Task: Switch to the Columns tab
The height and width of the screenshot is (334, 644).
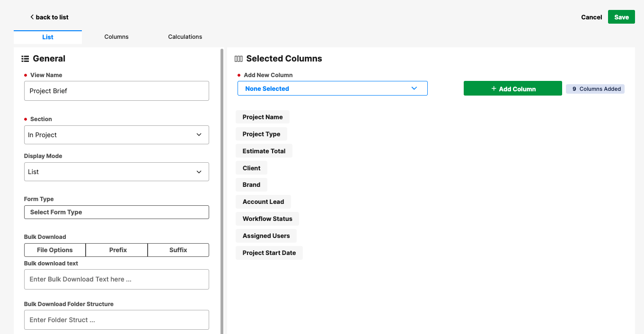Action: coord(116,37)
